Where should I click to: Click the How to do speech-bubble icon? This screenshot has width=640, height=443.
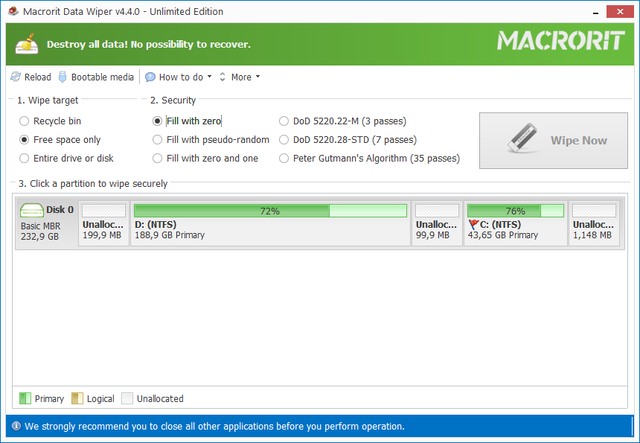coord(150,77)
